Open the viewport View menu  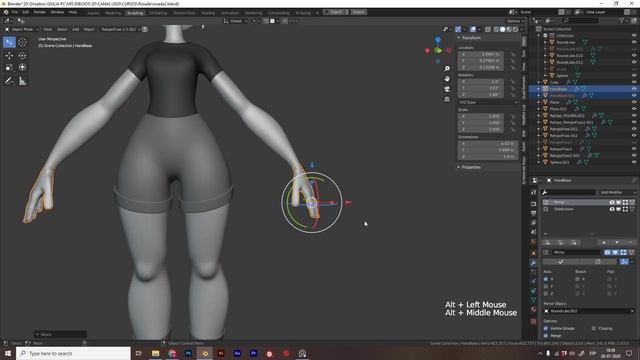(48, 29)
